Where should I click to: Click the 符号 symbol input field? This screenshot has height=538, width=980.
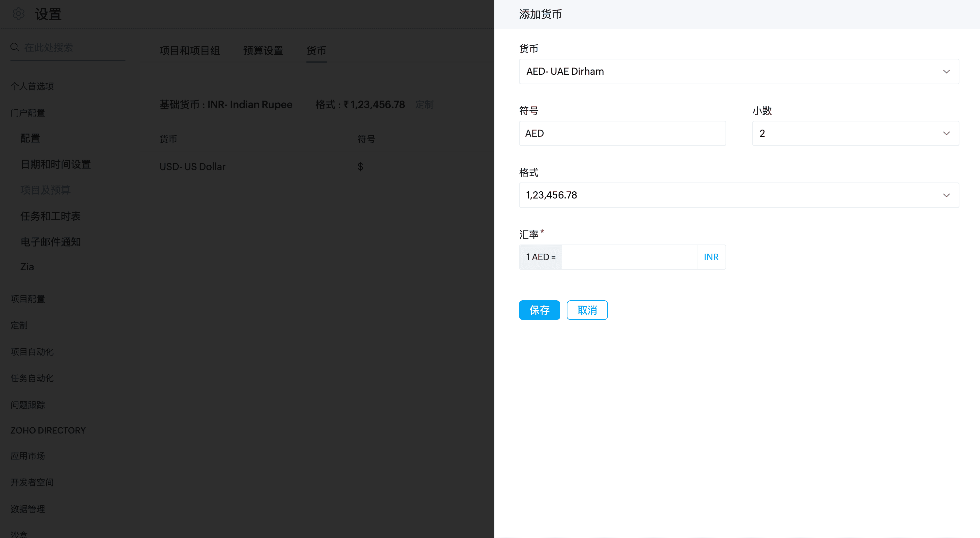[622, 134]
